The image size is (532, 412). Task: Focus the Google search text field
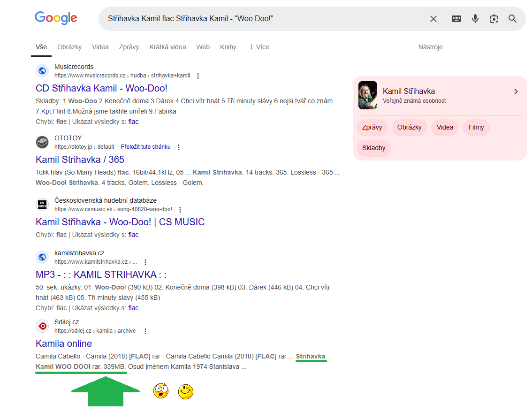265,19
